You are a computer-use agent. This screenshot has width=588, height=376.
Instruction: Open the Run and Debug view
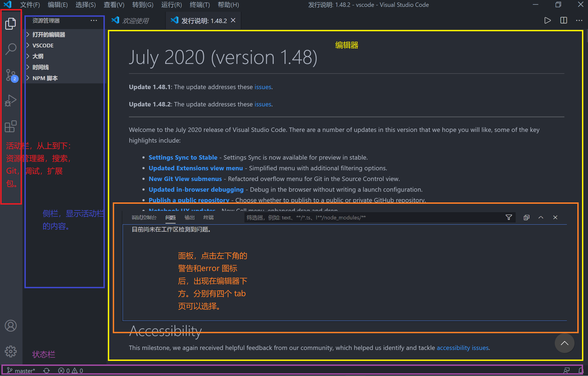[x=11, y=100]
